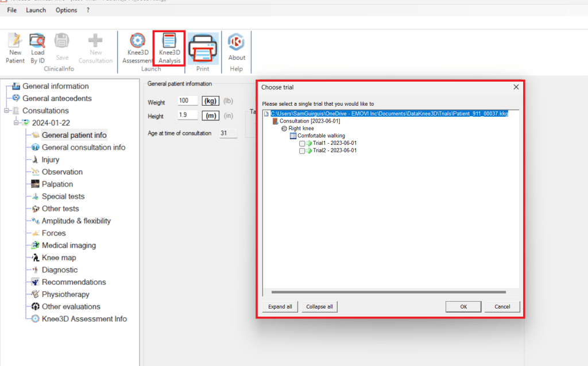Open the Recommendations section
Screen dimensions: 588x366
point(74,282)
